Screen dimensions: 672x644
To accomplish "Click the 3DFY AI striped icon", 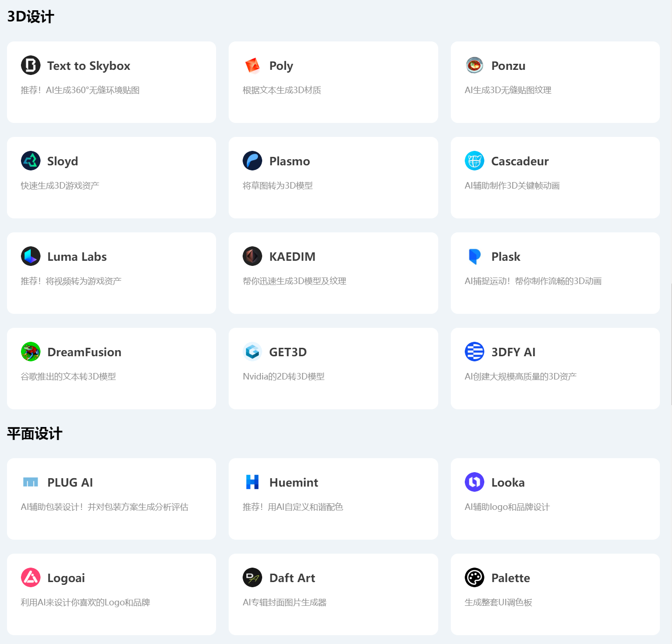I will pos(475,352).
